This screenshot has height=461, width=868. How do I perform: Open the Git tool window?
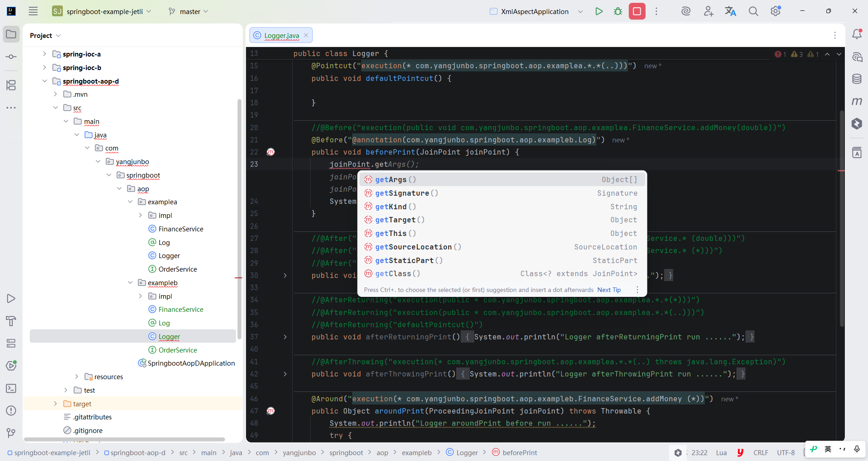click(11, 433)
